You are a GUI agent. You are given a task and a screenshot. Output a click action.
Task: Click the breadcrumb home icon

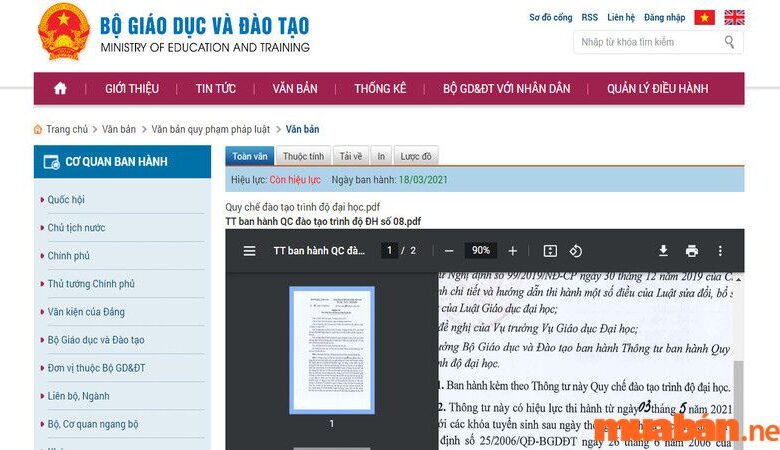pyautogui.click(x=38, y=129)
